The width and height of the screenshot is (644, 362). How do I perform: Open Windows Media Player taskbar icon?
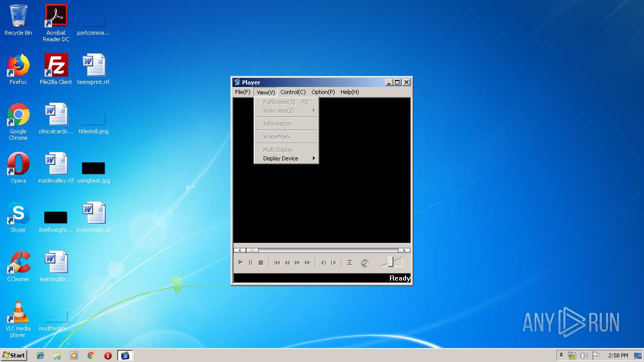(x=74, y=355)
